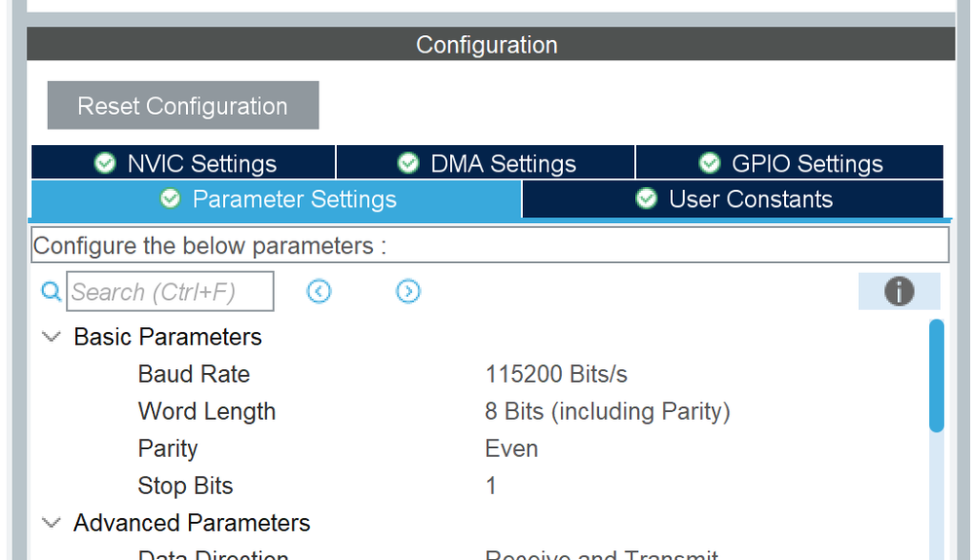Image resolution: width=973 pixels, height=560 pixels.
Task: Click the Reset Configuration button
Action: pyautogui.click(x=183, y=105)
